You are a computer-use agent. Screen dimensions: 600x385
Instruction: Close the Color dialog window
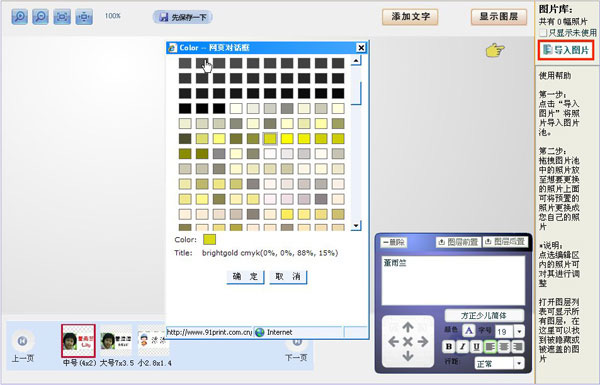click(361, 47)
